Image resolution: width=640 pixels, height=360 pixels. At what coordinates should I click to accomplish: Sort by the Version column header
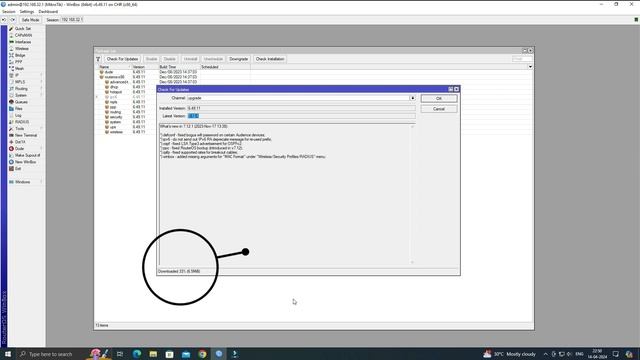point(144,67)
